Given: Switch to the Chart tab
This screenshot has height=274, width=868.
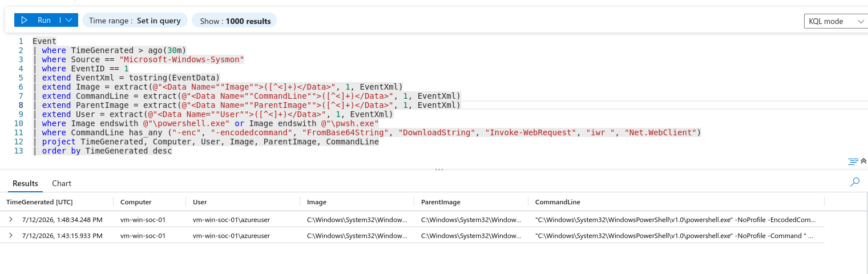Looking at the screenshot, I should [62, 183].
